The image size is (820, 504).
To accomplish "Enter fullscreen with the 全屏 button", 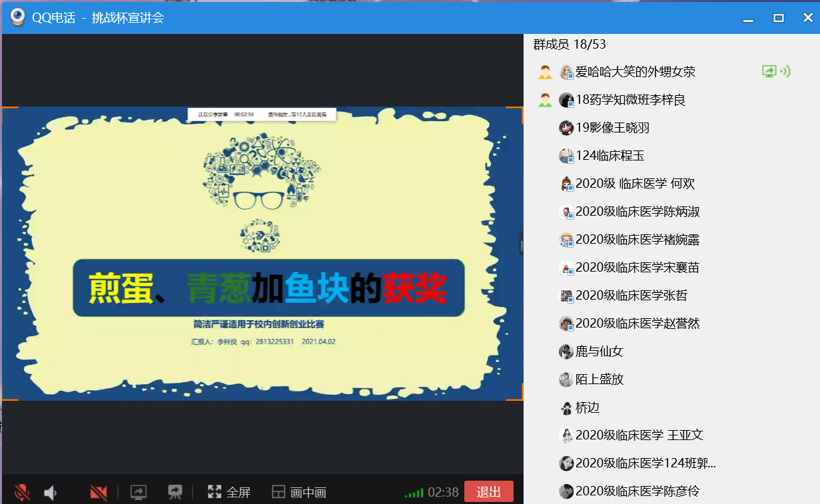I will [229, 493].
